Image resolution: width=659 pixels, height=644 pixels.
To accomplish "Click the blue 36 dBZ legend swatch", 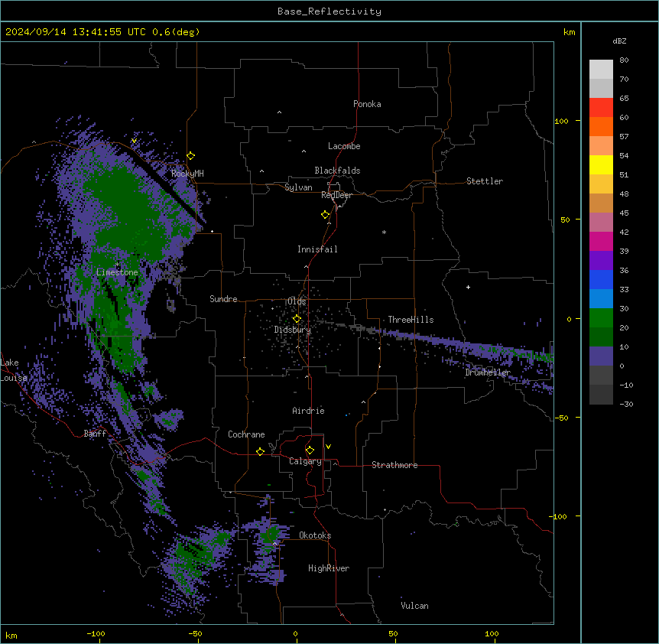I will tap(601, 279).
